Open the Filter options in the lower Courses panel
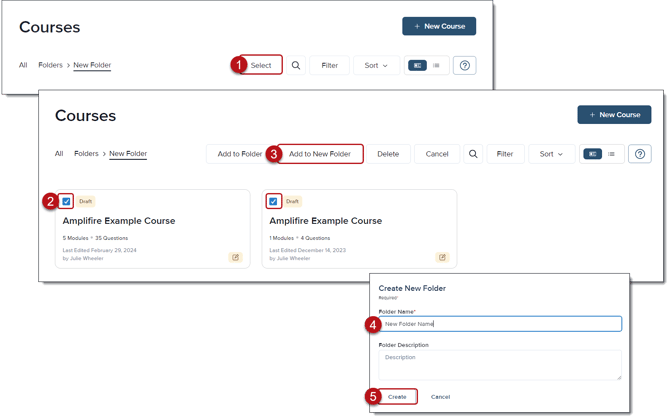Image resolution: width=670 pixels, height=419 pixels. pyautogui.click(x=505, y=154)
